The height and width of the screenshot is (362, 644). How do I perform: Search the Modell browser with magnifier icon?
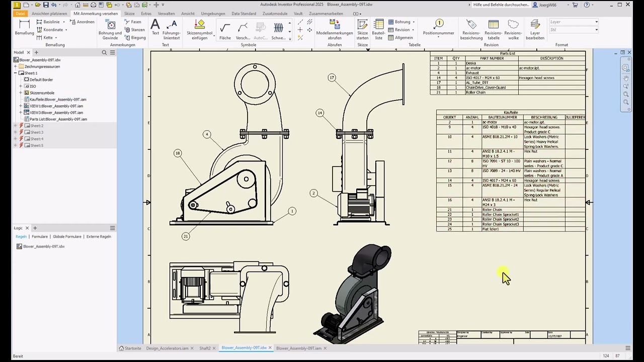tap(104, 52)
